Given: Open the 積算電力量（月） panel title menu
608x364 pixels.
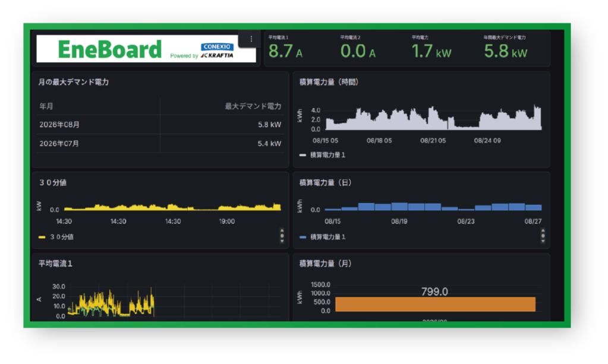Looking at the screenshot, I should [325, 264].
